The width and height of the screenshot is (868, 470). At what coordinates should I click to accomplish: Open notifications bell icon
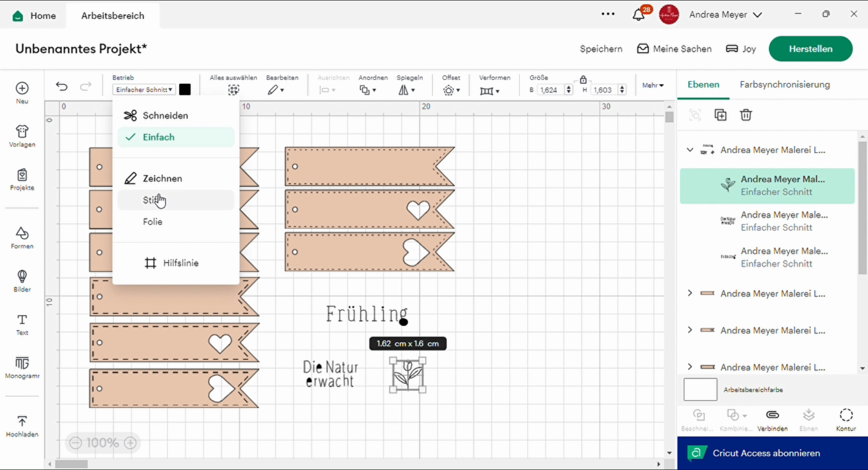point(638,15)
